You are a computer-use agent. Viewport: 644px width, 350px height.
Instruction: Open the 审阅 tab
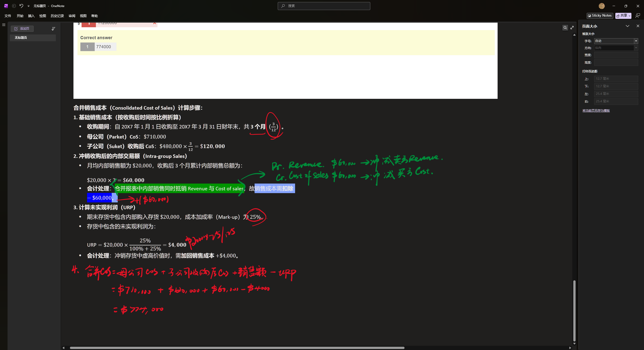(72, 16)
